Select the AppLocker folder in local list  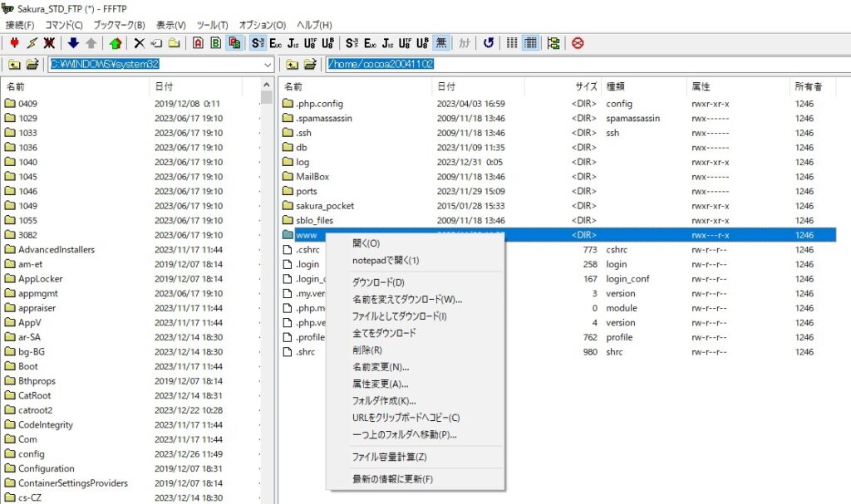click(41, 279)
